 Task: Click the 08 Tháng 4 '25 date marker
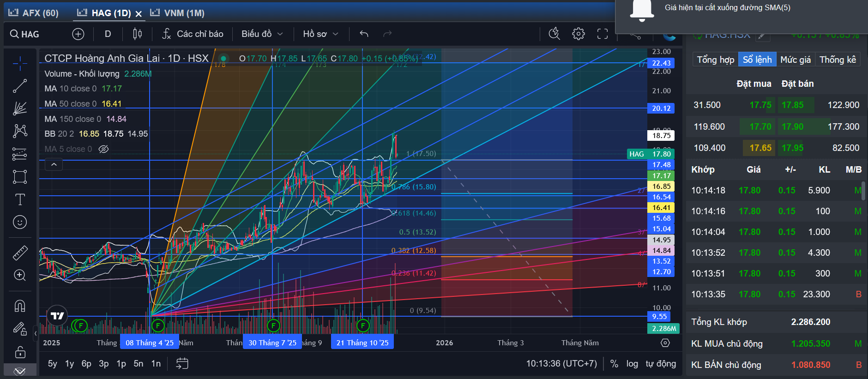[x=150, y=343]
